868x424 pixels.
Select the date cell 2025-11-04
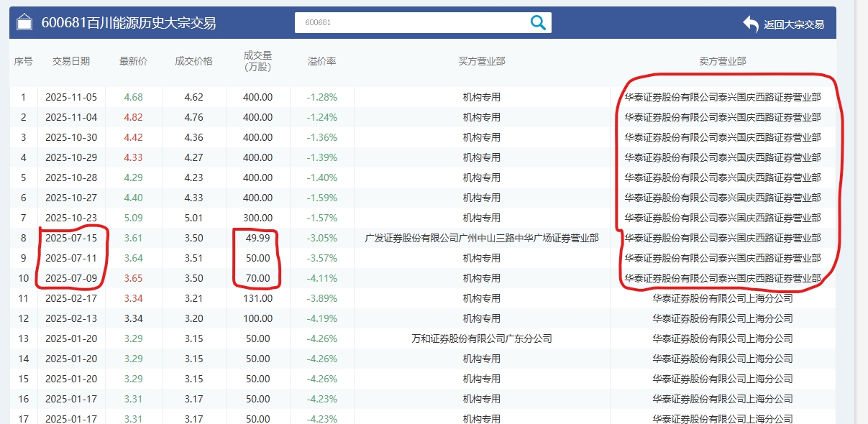tap(70, 117)
